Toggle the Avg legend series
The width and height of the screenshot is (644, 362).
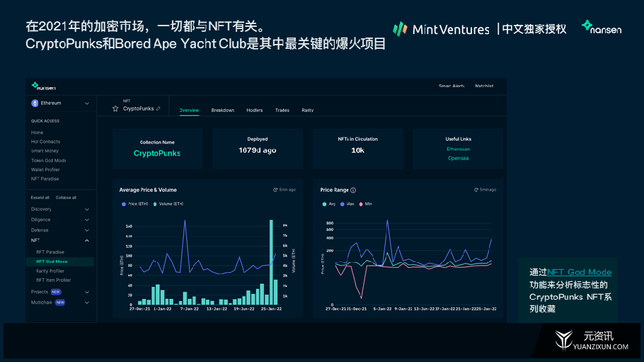pos(329,204)
